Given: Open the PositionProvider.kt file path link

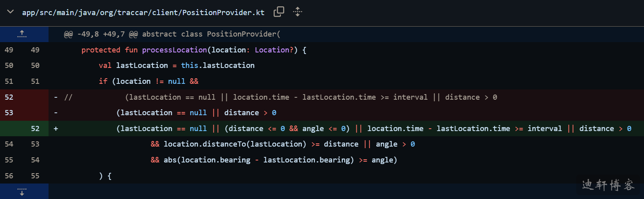Looking at the screenshot, I should coord(143,12).
